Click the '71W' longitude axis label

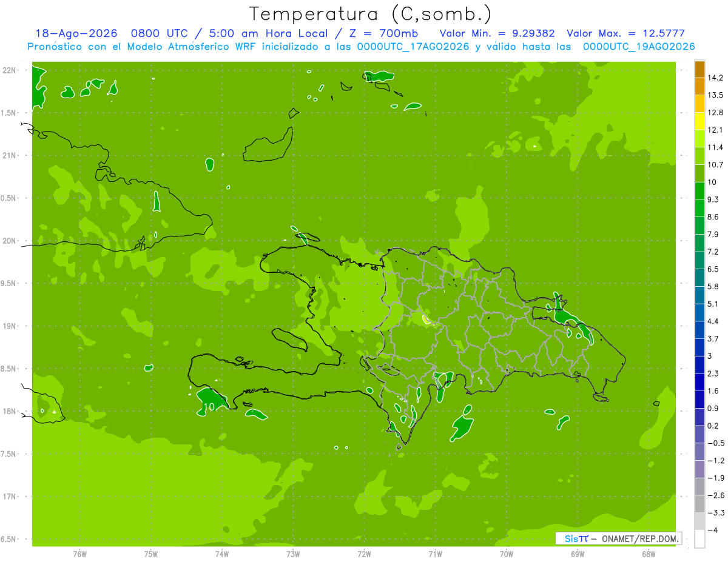coord(435,554)
